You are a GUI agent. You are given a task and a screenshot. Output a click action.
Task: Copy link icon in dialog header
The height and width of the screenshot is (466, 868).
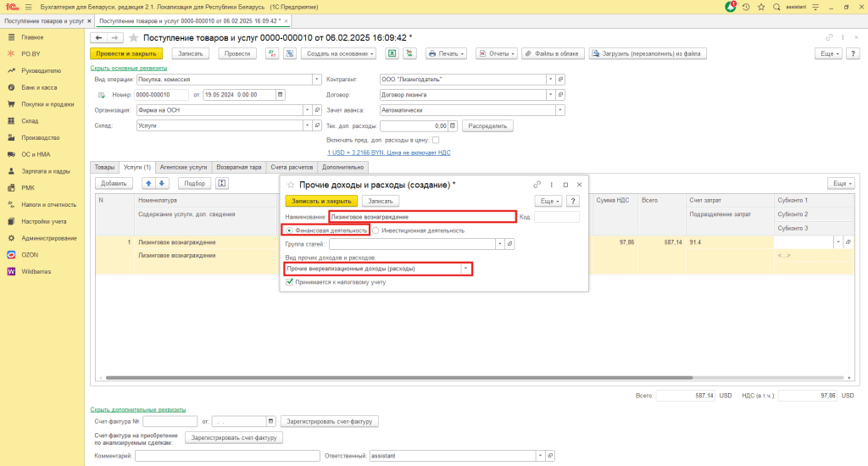point(537,185)
